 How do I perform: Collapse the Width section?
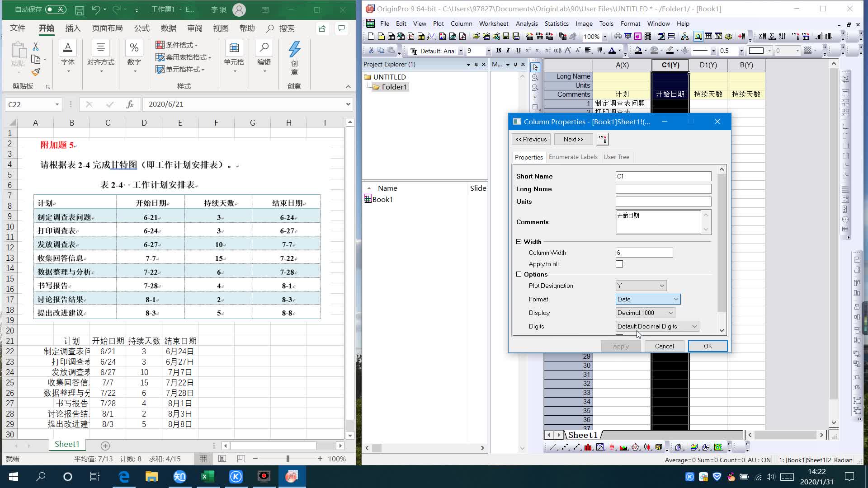click(519, 242)
